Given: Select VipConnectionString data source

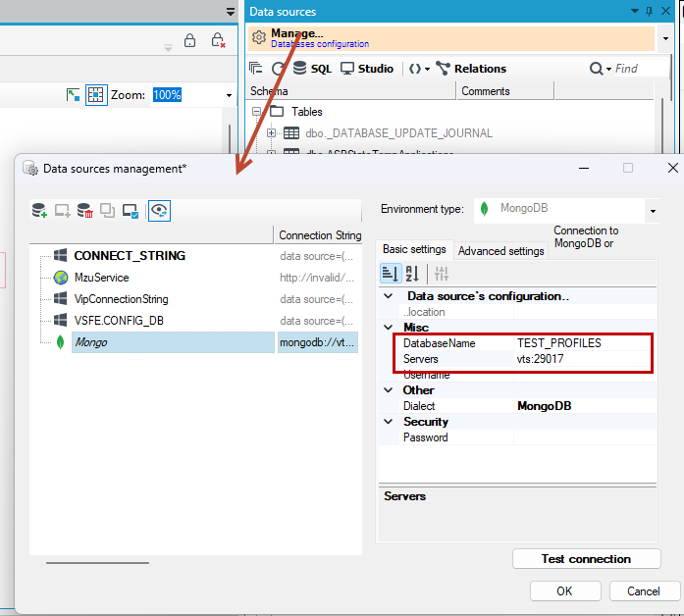Looking at the screenshot, I should coord(121,299).
